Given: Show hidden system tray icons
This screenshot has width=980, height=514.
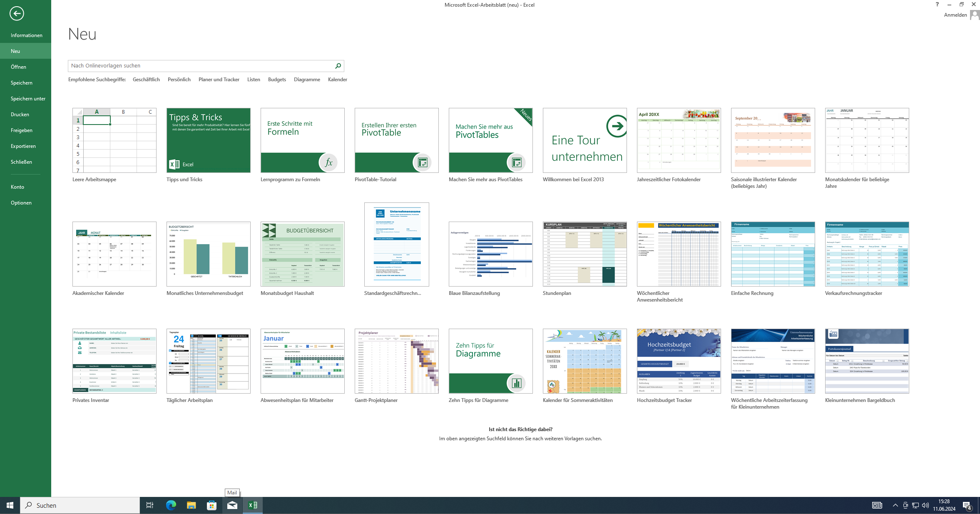Looking at the screenshot, I should [x=895, y=505].
